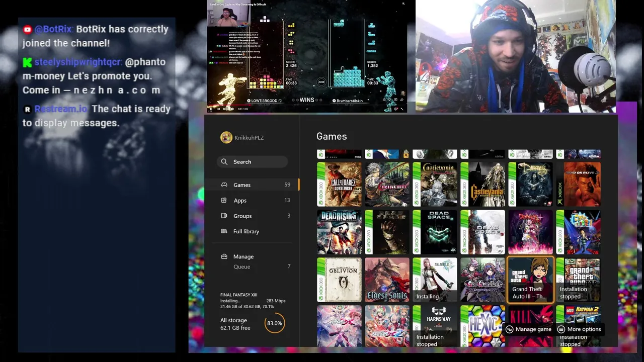
Task: Select the Dead Space 3 tile
Action: click(482, 232)
